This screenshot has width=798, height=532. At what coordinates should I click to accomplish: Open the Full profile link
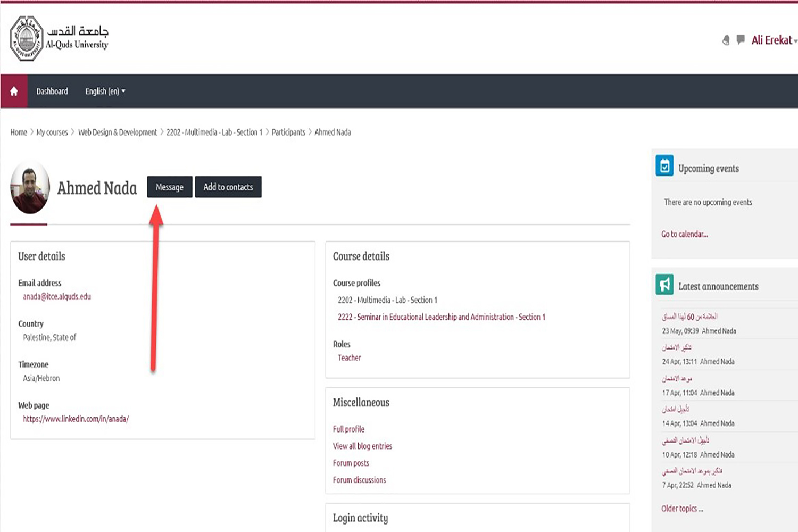[348, 429]
